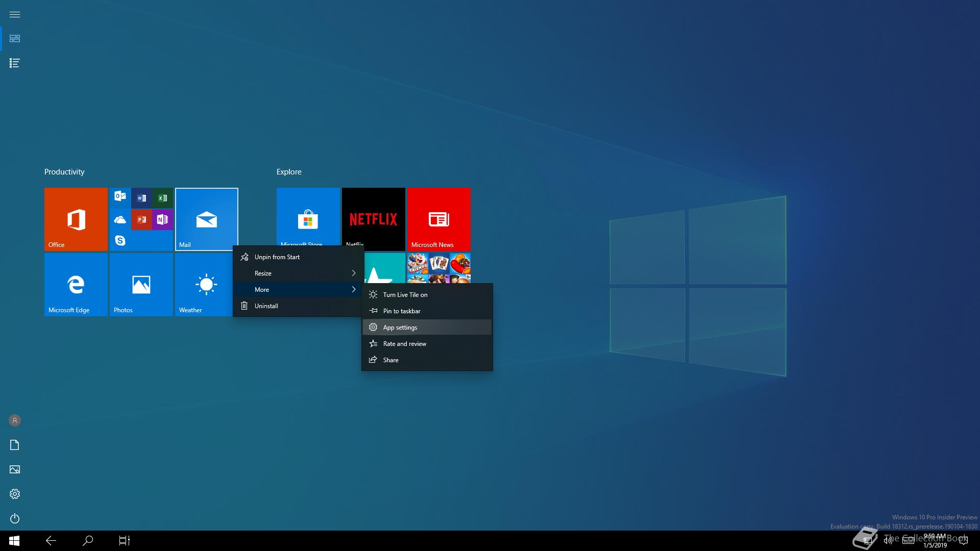
Task: Open the teal star app tile
Action: 385,268
